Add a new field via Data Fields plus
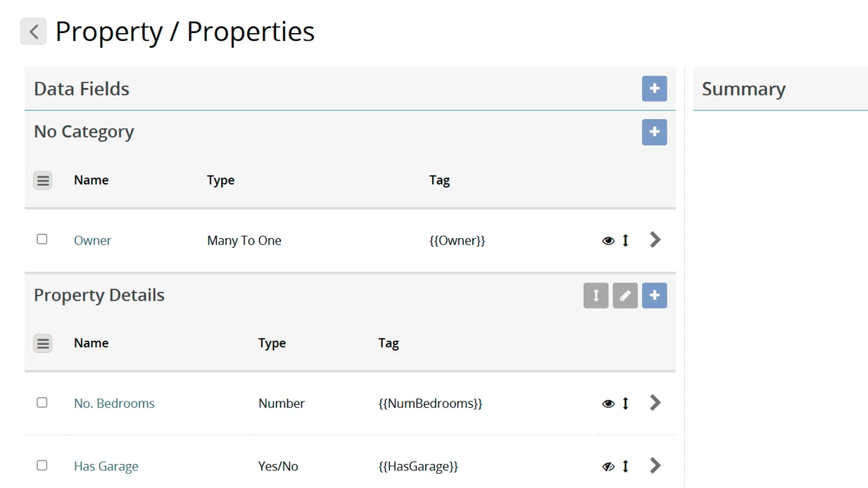Image resolution: width=868 pixels, height=488 pixels. 654,89
